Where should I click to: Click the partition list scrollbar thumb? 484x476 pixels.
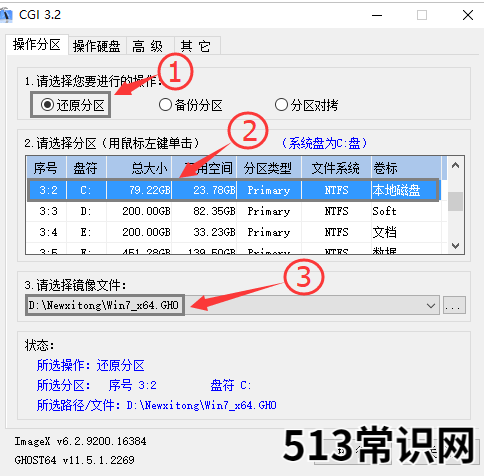(x=455, y=201)
